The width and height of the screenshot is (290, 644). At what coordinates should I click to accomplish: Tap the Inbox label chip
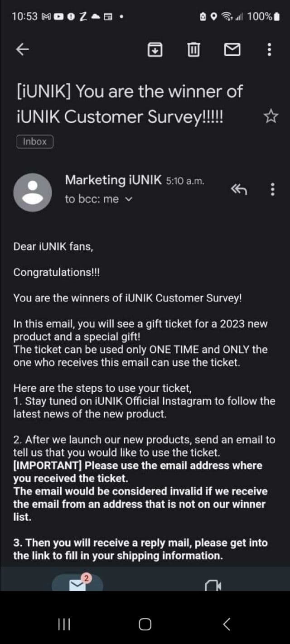click(35, 142)
